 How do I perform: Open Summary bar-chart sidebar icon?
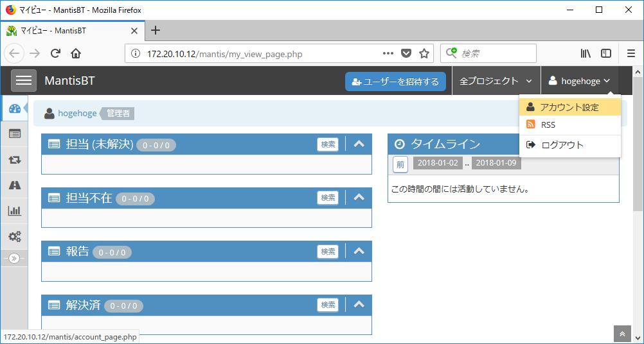point(14,211)
